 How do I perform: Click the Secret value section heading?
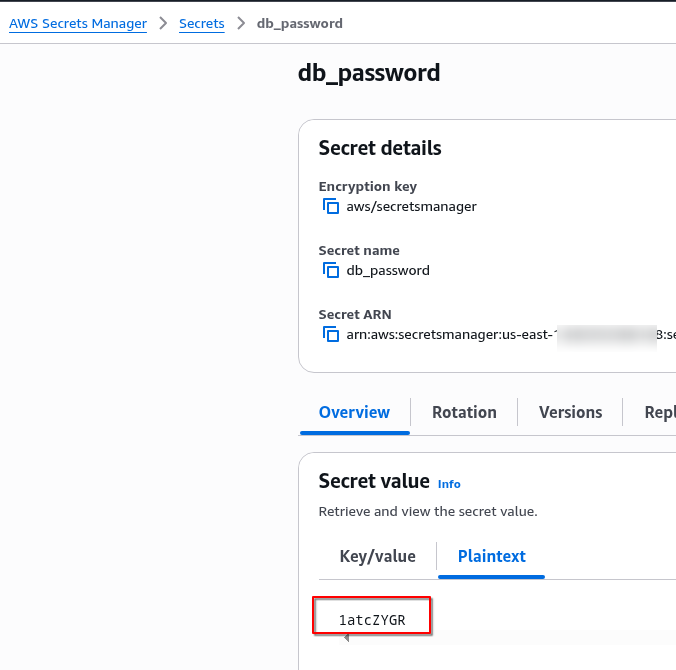click(374, 481)
